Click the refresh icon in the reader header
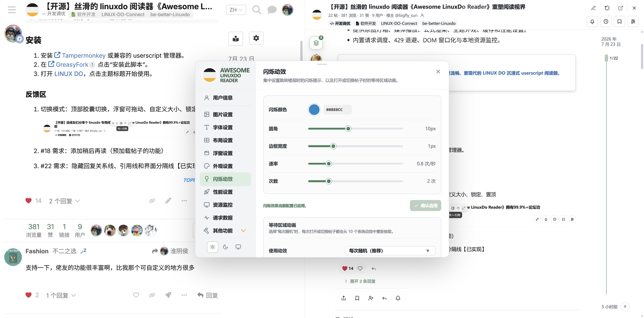The image size is (644, 318). (x=607, y=8)
